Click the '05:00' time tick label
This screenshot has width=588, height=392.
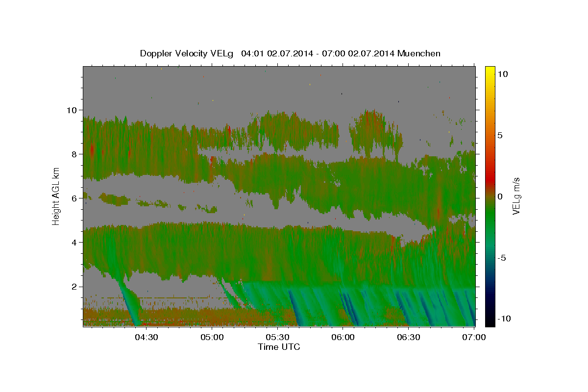coord(212,337)
